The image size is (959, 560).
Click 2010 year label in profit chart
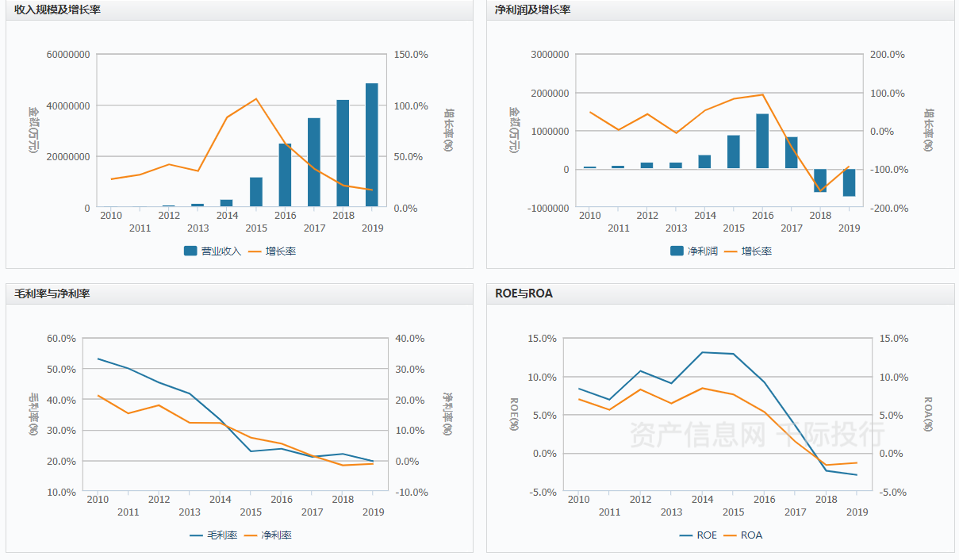pos(589,215)
